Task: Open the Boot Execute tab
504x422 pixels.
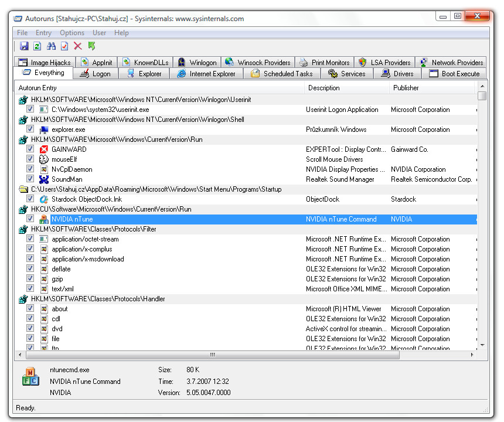Action: pos(454,74)
